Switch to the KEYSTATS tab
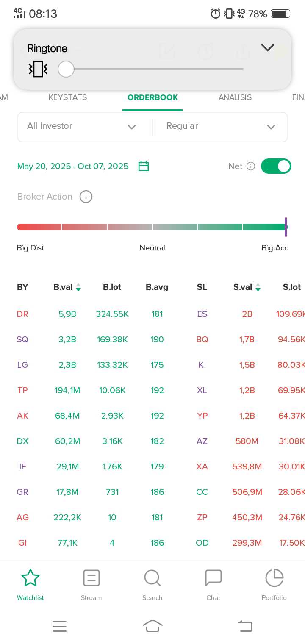 [68, 97]
